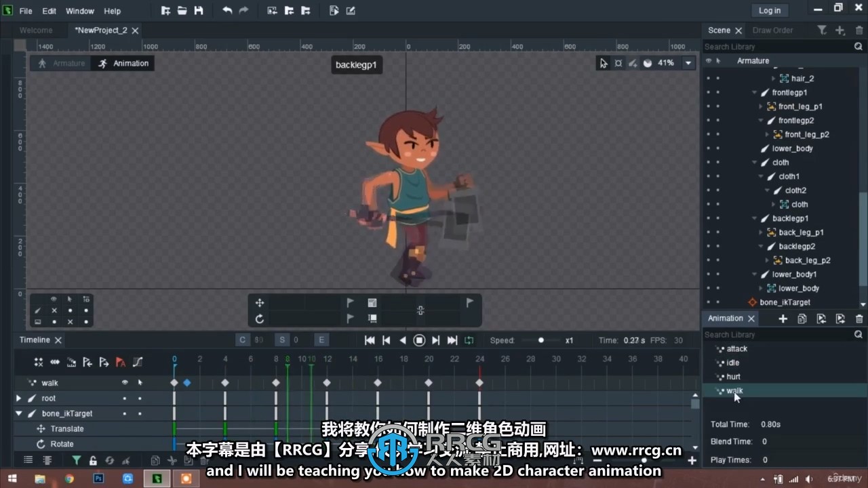Click the move transform icon in transform panel

pos(260,303)
